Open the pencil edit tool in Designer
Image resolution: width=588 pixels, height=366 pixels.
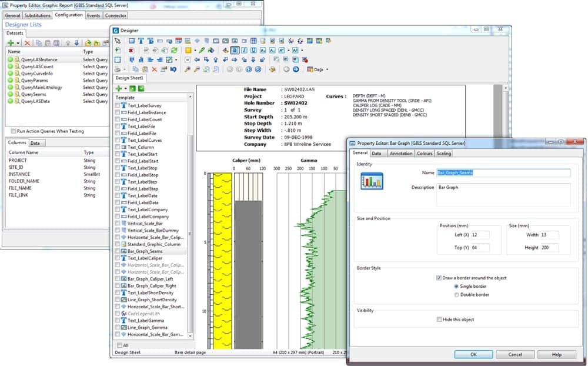pos(201,50)
